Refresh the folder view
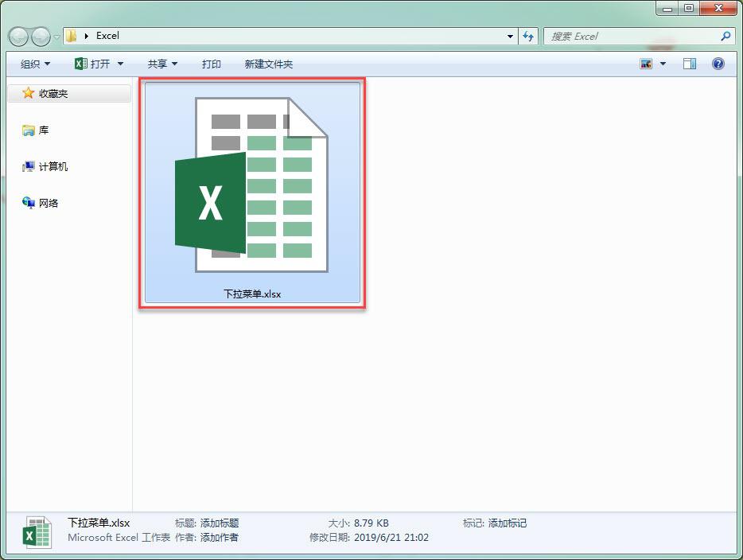 tap(528, 36)
